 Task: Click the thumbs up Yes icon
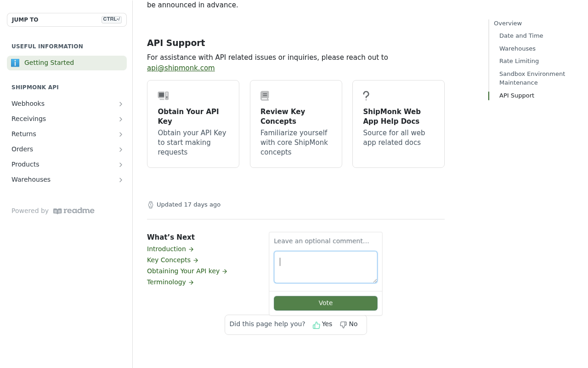pos(317,325)
